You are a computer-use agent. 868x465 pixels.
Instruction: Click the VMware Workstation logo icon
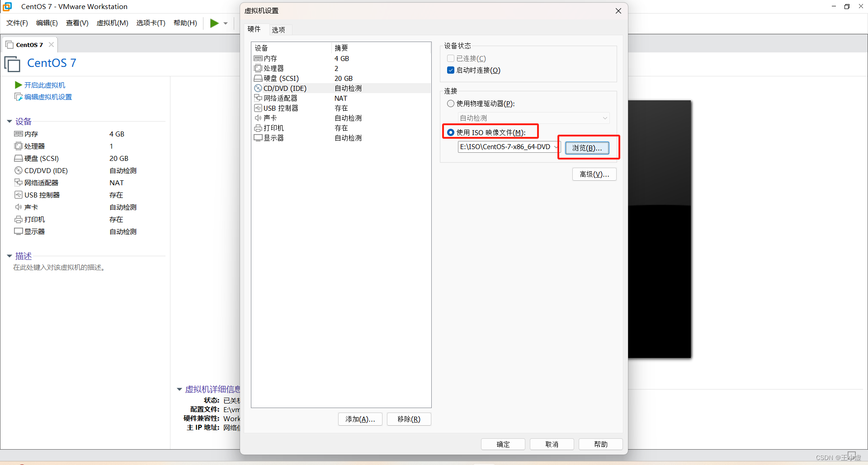tap(7, 6)
